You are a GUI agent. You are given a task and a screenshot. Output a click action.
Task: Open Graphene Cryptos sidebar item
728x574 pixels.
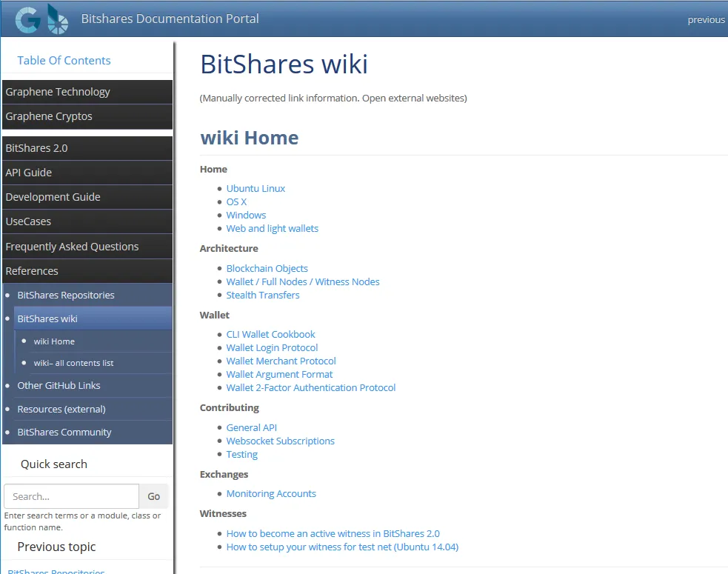click(87, 116)
